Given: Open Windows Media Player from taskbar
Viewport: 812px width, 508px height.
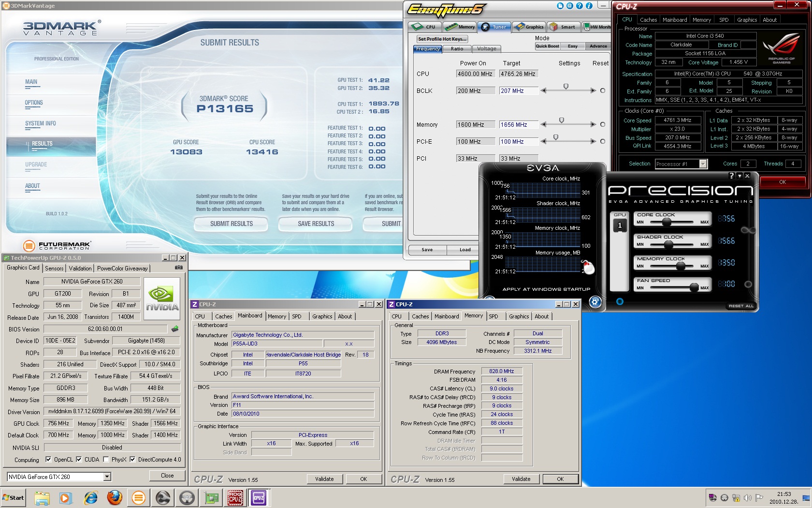Looking at the screenshot, I should point(66,497).
